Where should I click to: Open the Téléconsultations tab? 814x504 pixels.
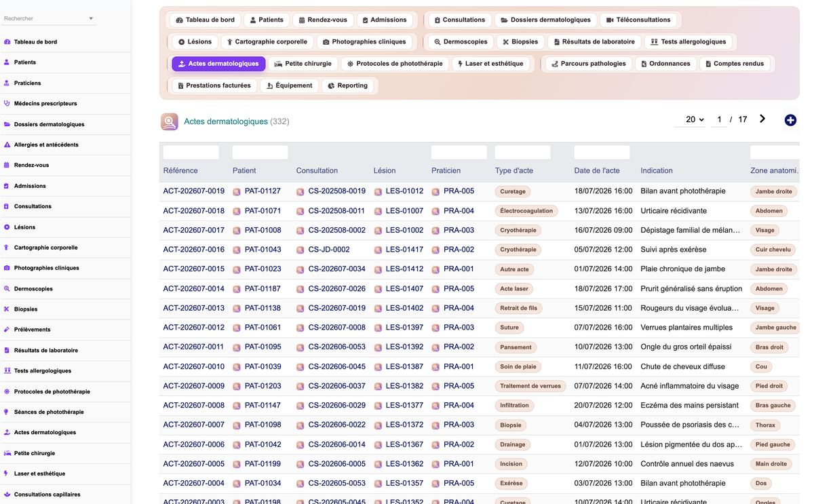tap(638, 20)
